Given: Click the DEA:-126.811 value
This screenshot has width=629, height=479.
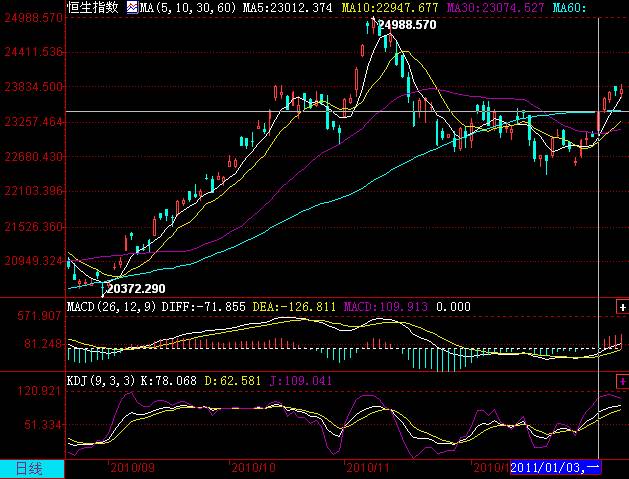Looking at the screenshot, I should (x=294, y=307).
